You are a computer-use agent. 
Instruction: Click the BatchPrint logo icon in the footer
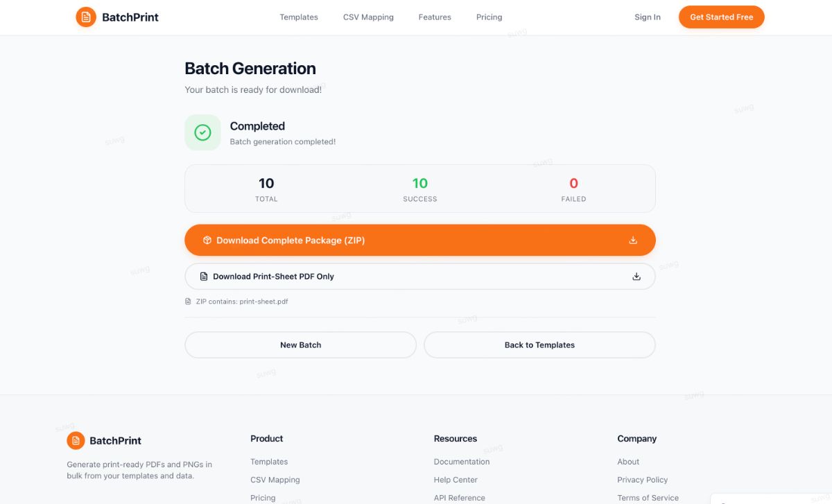(74, 440)
